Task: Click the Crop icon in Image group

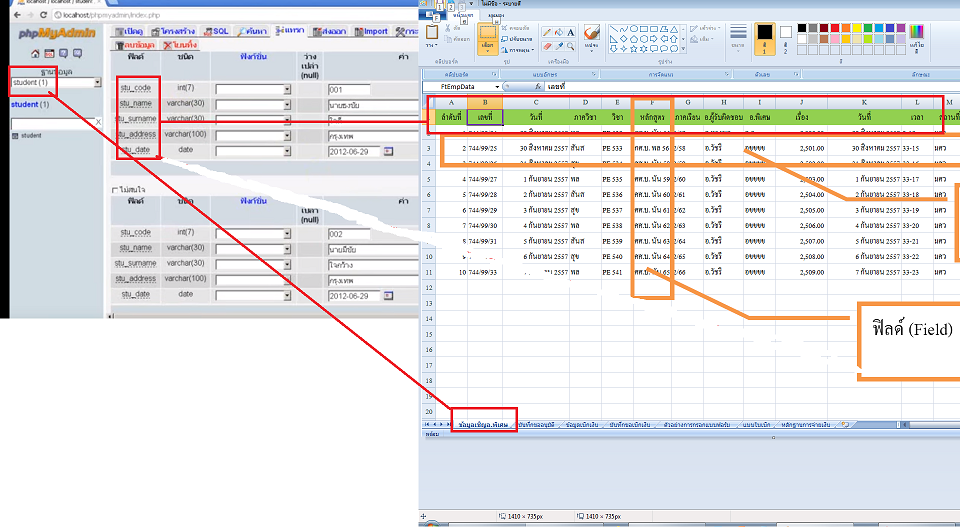Action: pyautogui.click(x=505, y=28)
